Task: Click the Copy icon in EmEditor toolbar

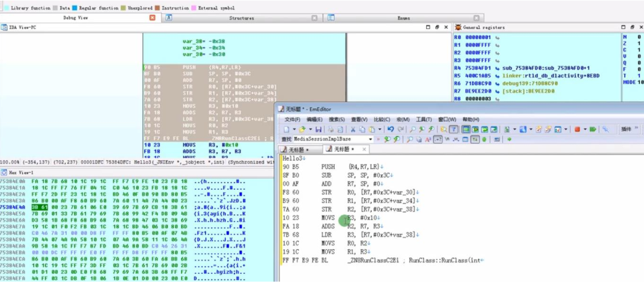Action: pos(362,129)
